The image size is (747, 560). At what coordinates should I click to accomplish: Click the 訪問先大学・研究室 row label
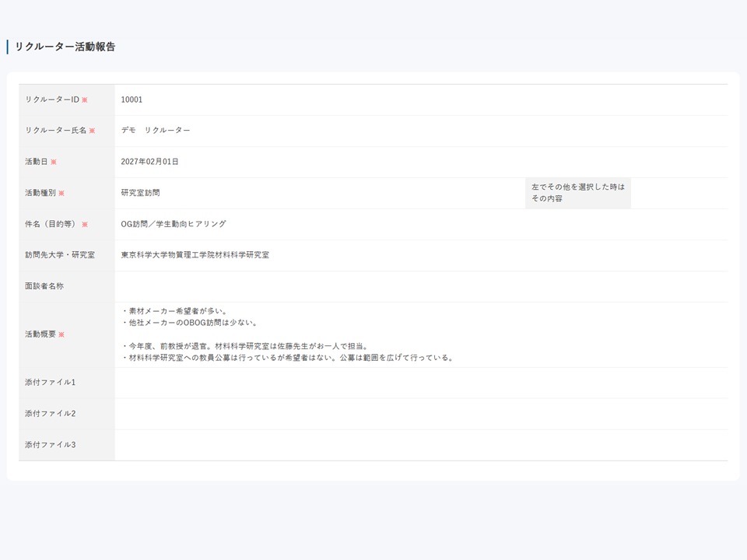61,254
